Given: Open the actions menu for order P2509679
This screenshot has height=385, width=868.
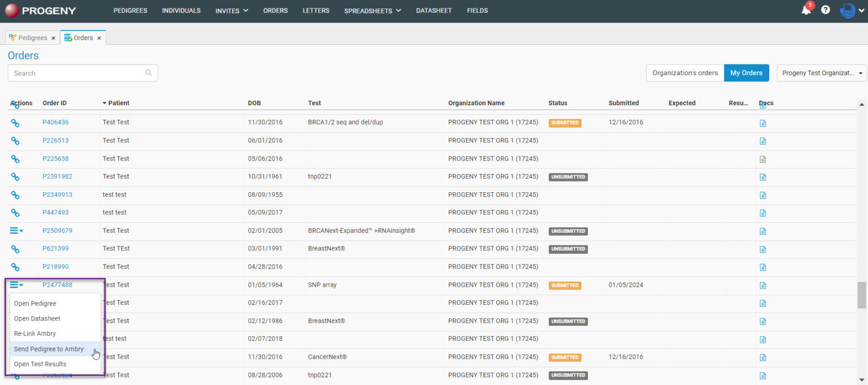Looking at the screenshot, I should [x=16, y=231].
